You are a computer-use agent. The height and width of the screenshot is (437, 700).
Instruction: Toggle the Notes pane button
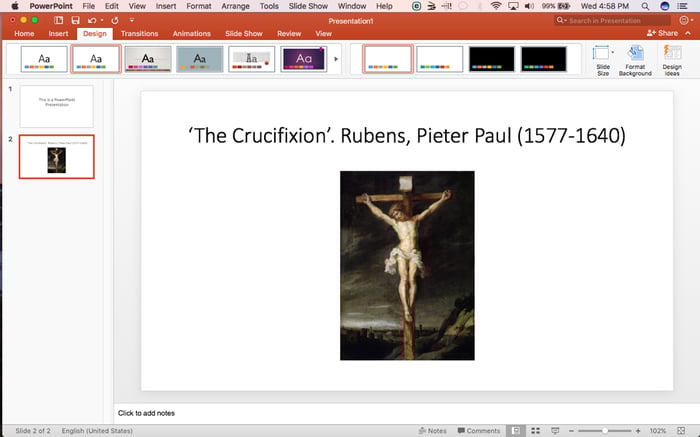coord(432,431)
